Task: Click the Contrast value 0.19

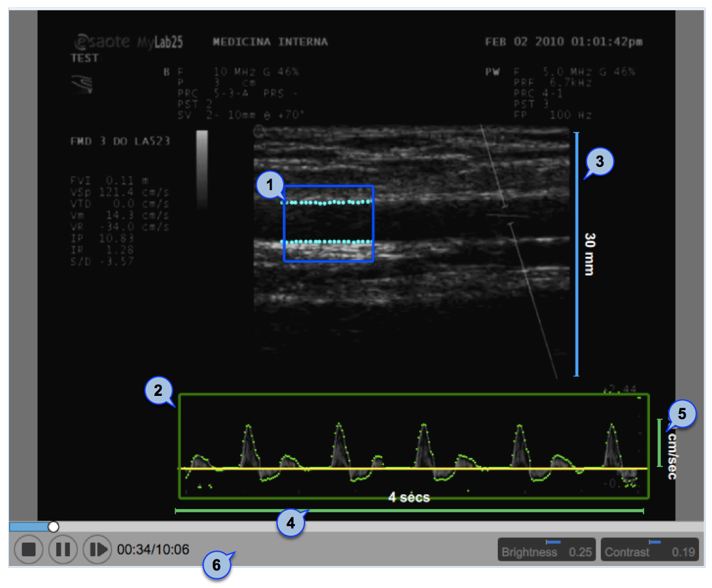Action: [x=684, y=552]
